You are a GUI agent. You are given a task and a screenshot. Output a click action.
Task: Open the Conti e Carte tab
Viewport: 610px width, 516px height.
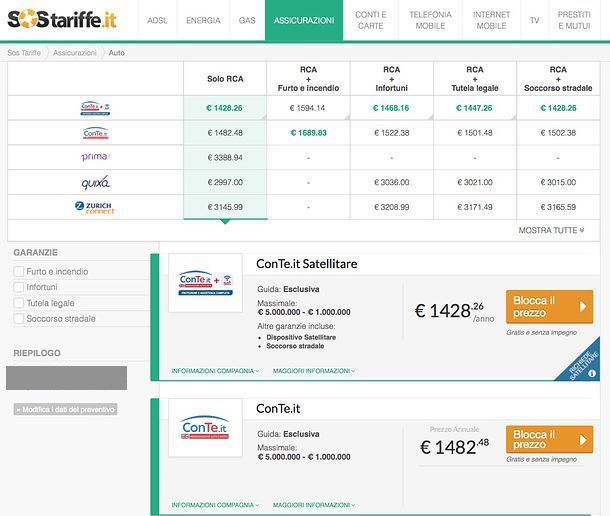[x=371, y=20]
